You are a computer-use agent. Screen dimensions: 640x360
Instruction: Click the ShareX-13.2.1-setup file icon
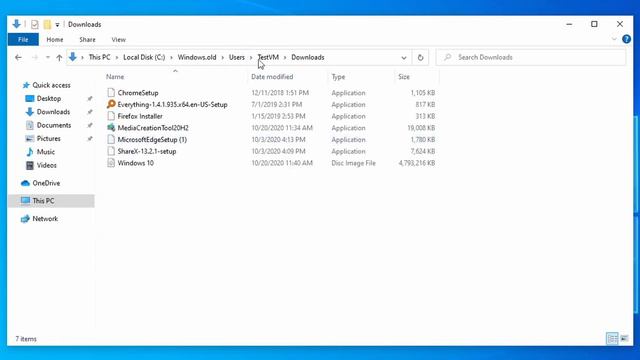tap(111, 151)
